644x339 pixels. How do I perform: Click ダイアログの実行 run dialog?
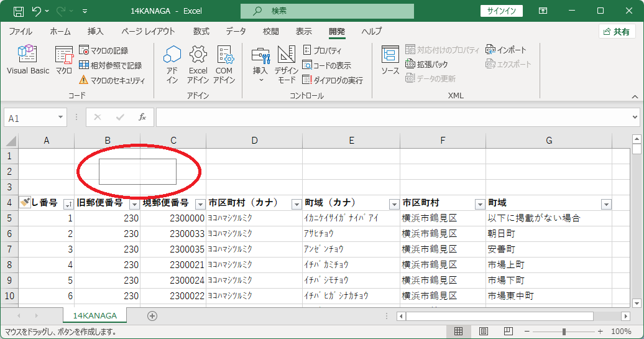pyautogui.click(x=333, y=80)
